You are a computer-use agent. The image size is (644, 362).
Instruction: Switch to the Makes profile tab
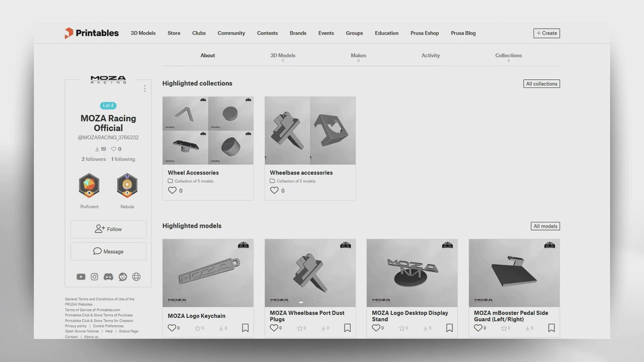(x=358, y=56)
